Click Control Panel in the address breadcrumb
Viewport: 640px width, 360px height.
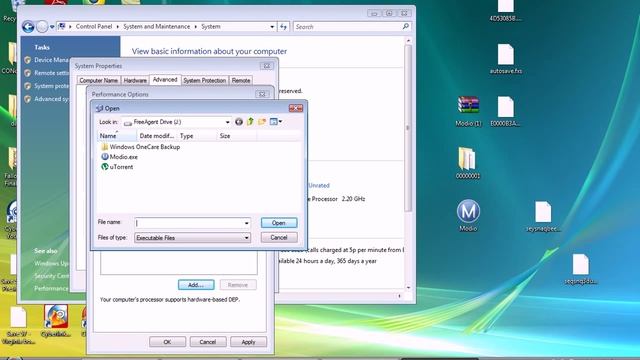tap(93, 27)
